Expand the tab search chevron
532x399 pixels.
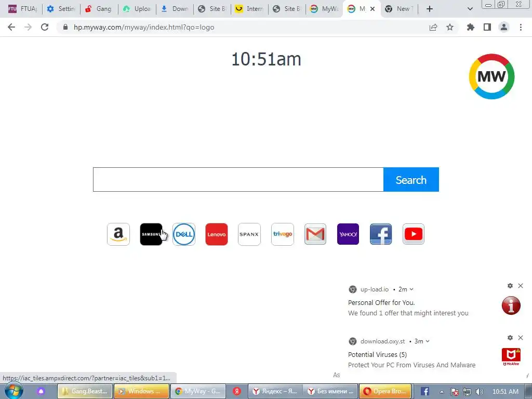click(470, 9)
